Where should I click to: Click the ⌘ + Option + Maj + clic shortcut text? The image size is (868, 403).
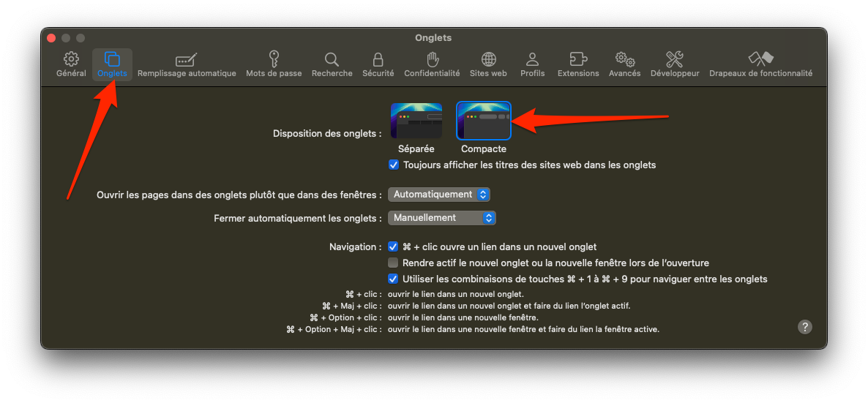(x=334, y=329)
